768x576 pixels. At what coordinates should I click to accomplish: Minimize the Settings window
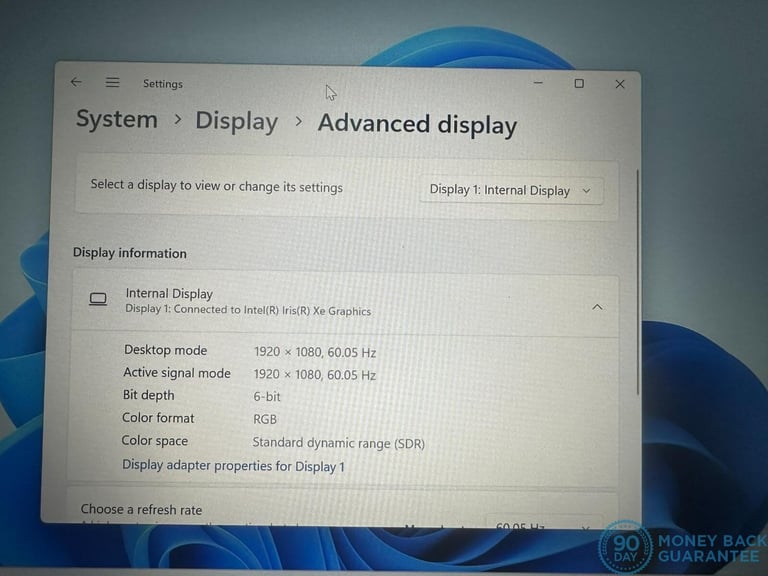[x=538, y=83]
